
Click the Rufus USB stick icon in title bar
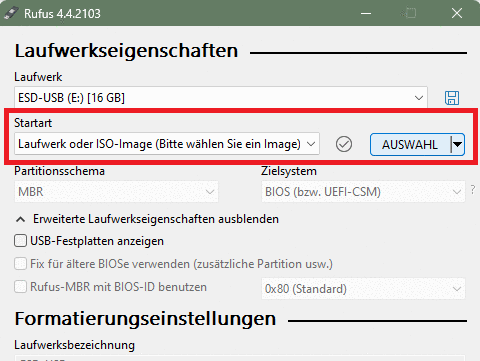11,14
